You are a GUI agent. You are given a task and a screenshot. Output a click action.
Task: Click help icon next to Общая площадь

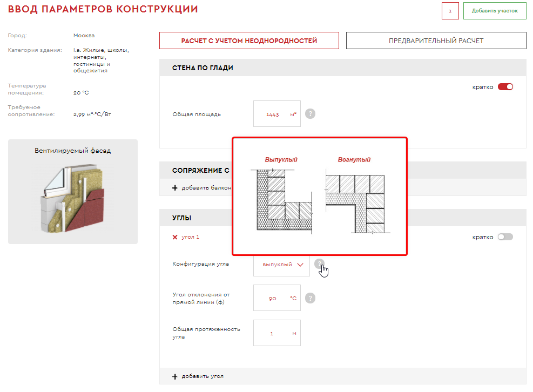click(310, 114)
